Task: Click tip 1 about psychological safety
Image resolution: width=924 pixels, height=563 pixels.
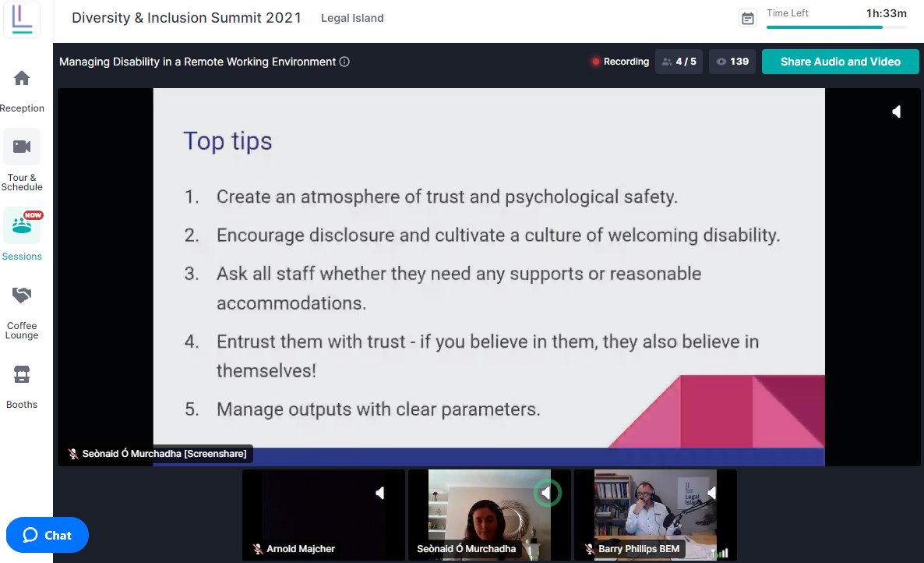Action: (447, 197)
